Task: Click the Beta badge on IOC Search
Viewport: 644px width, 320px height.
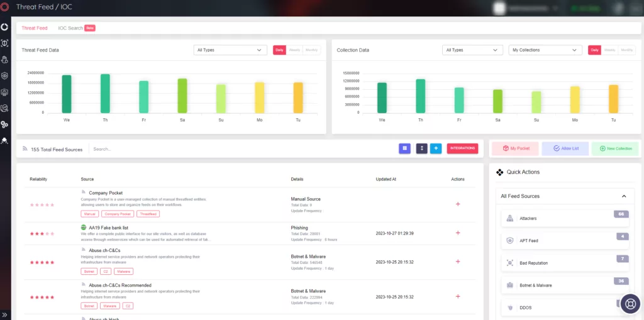Action: (x=90, y=28)
